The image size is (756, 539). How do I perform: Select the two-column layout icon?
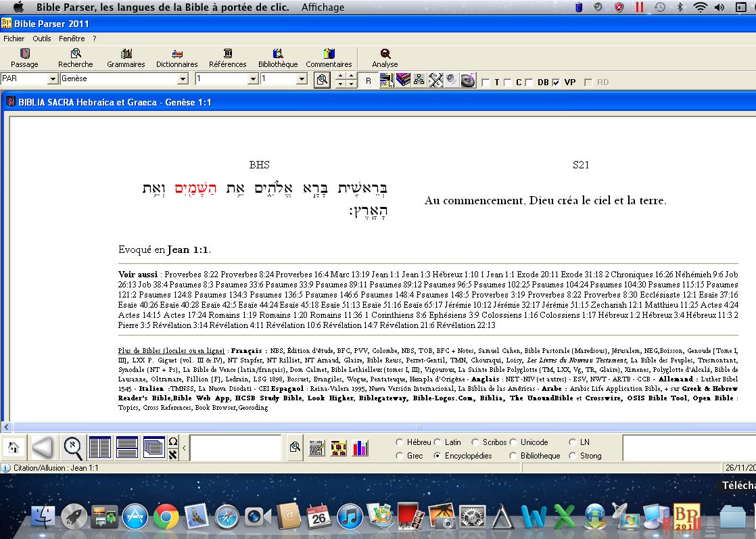pyautogui.click(x=100, y=448)
